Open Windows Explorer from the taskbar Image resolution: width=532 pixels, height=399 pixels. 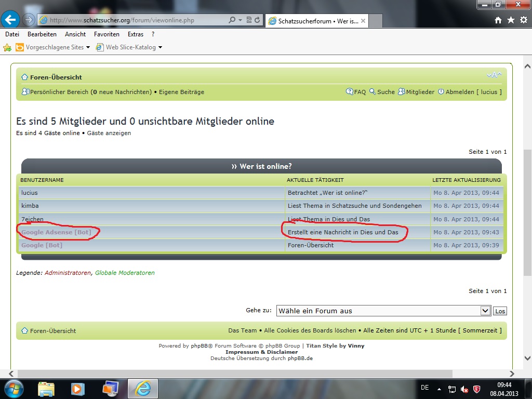click(x=46, y=389)
